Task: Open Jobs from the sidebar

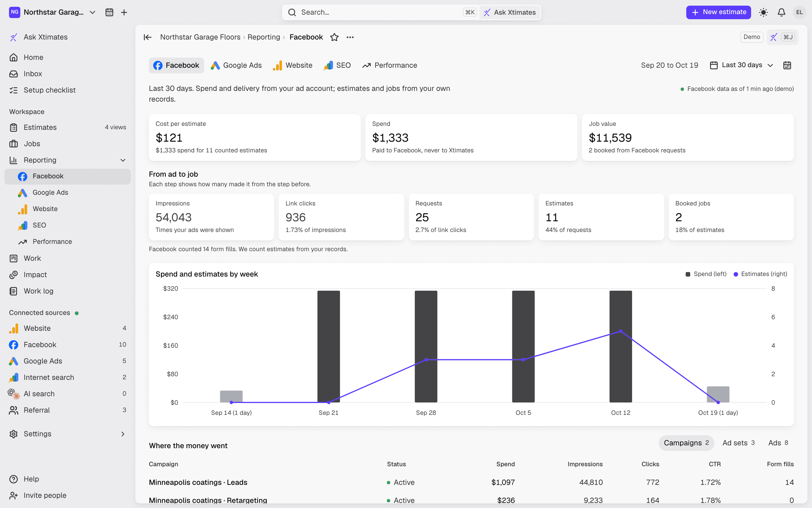Action: tap(67, 144)
